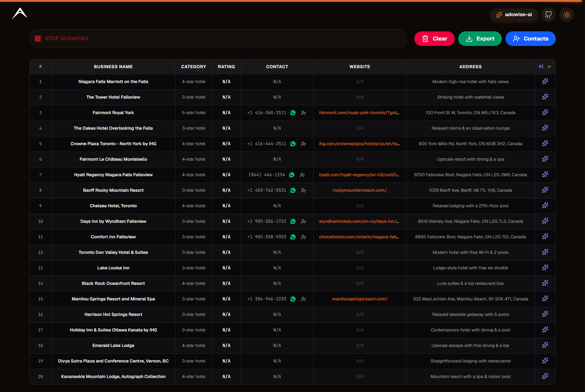Select the Black Rock Oceanfront Resort name
The image size is (585, 392).
coord(113,283)
